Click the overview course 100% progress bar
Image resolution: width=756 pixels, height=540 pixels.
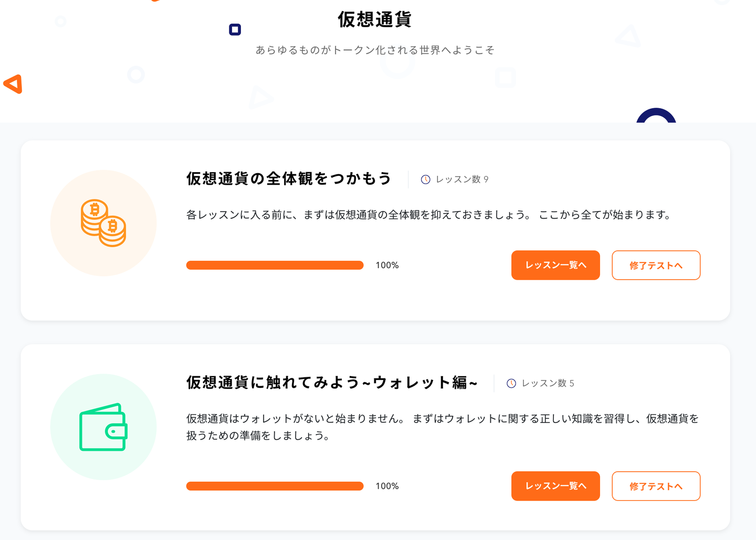click(x=275, y=265)
